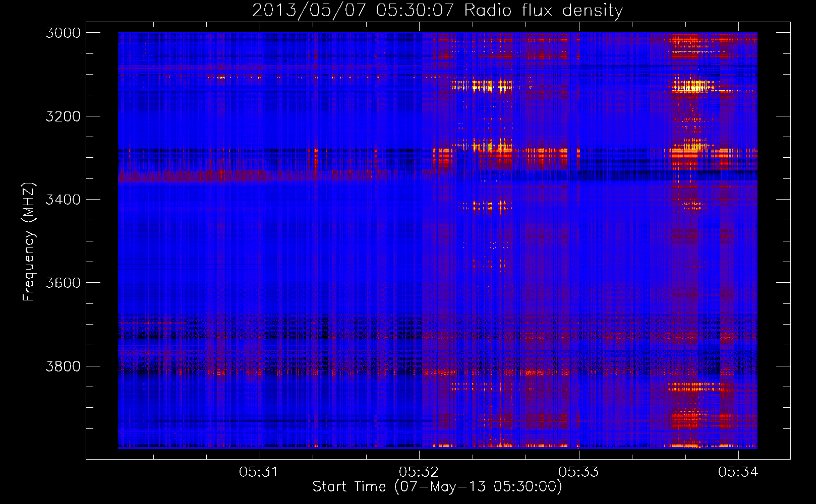The height and width of the screenshot is (504, 816).
Task: Click the 3600 frequency tick label
Action: pyautogui.click(x=63, y=283)
